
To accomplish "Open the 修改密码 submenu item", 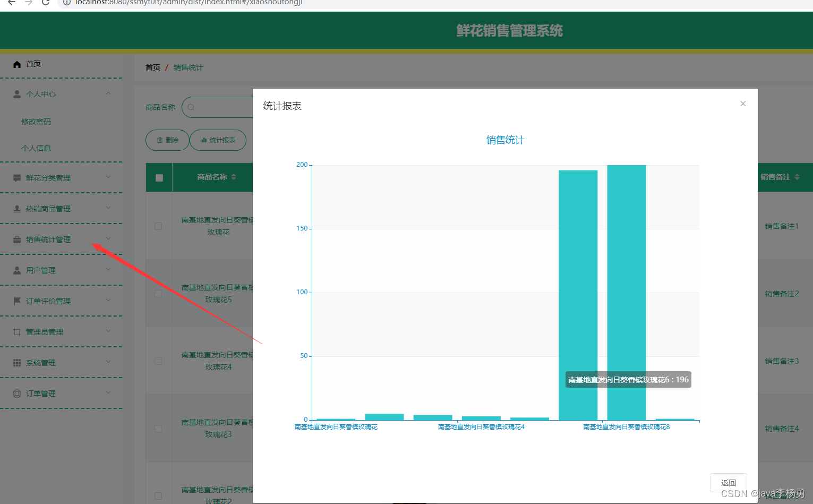I will [36, 122].
